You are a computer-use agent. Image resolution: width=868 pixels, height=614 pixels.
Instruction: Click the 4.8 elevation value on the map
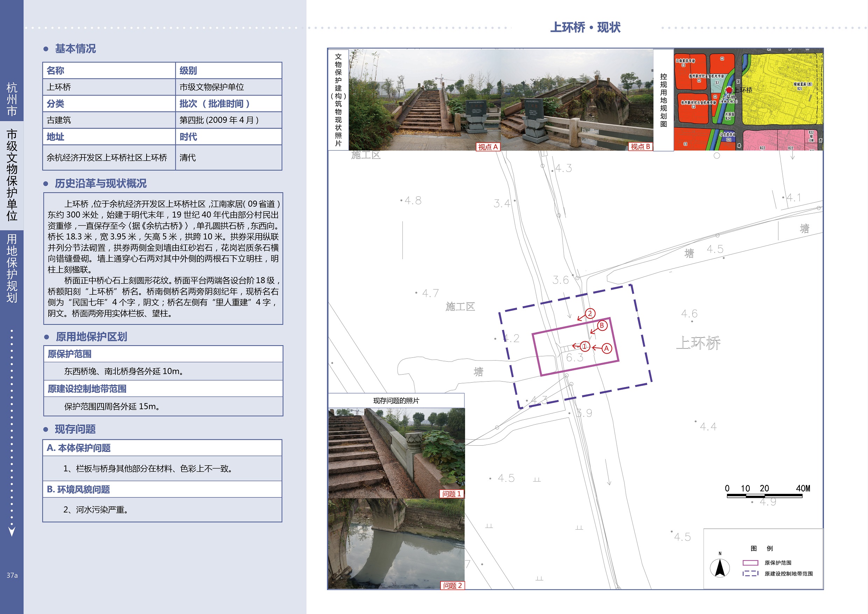[x=413, y=201]
